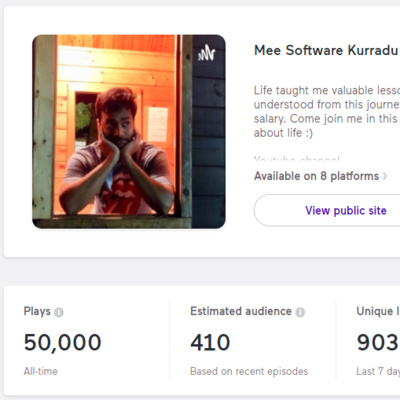Viewport: 400px width, 400px height.
Task: Select the podcast cover art image
Action: (x=129, y=131)
